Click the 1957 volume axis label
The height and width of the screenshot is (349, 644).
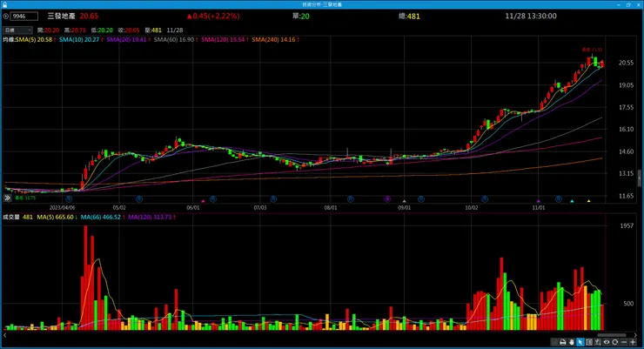coord(627,225)
